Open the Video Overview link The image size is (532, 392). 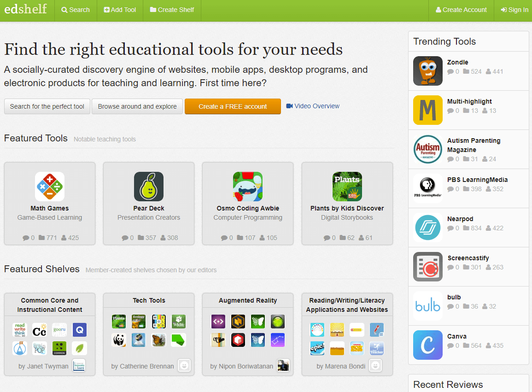(313, 106)
